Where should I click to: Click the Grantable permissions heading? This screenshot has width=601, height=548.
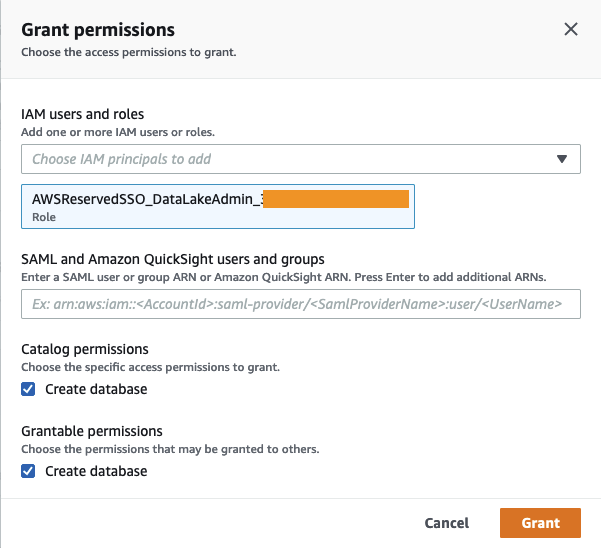tap(92, 431)
